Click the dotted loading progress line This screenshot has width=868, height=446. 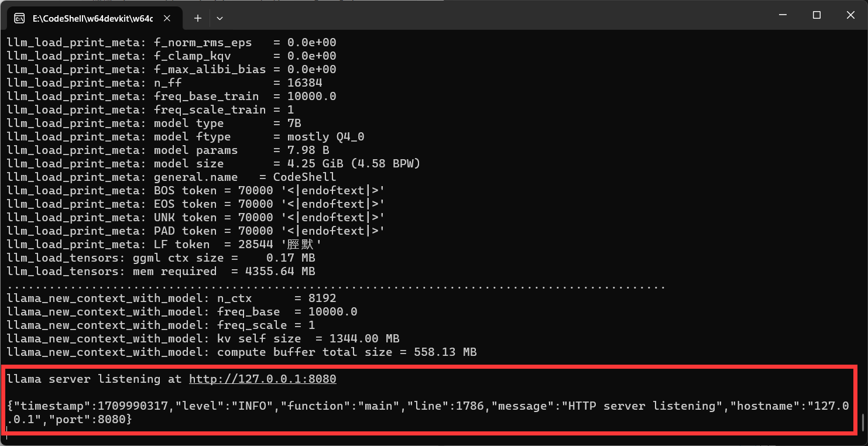(336, 286)
